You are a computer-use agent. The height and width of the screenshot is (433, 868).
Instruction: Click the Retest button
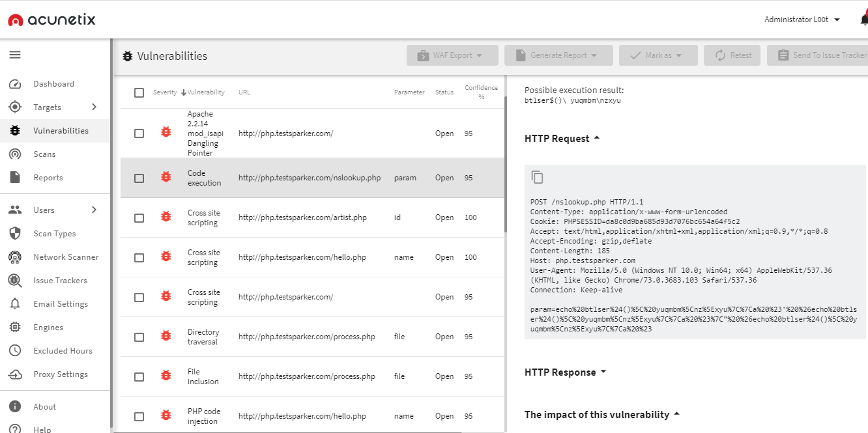733,55
